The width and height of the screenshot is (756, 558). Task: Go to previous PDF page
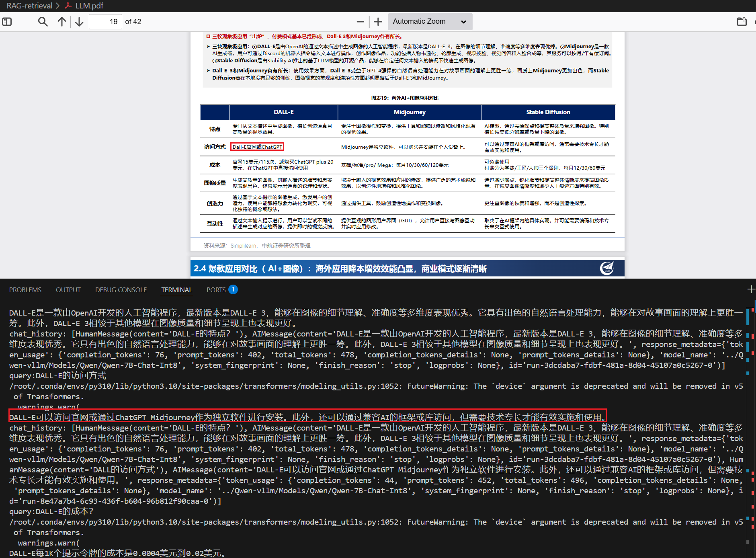click(62, 22)
